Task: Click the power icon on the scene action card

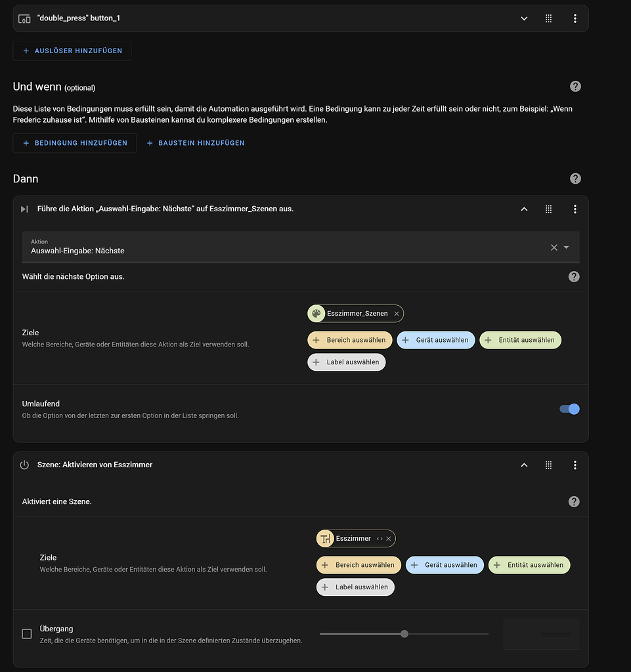Action: [x=24, y=465]
